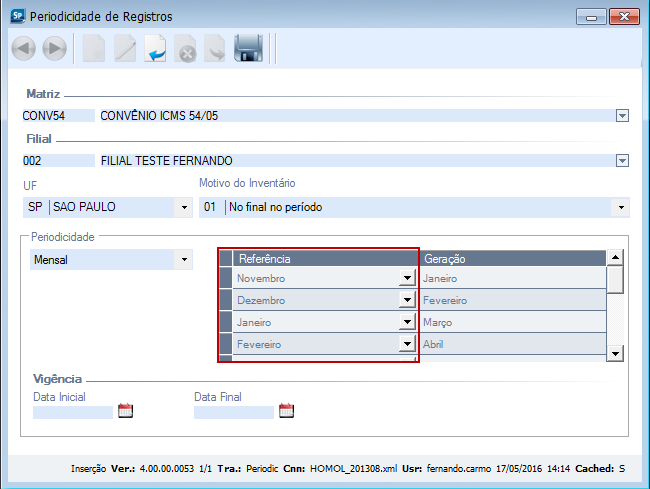650x489 pixels.
Task: Expand the Matriz dropdown arrow
Action: click(x=622, y=116)
